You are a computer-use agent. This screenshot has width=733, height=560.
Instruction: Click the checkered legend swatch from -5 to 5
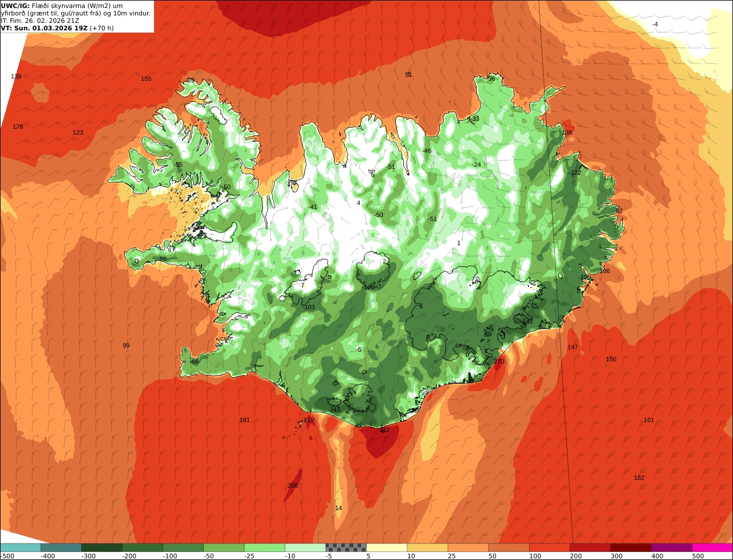346,547
